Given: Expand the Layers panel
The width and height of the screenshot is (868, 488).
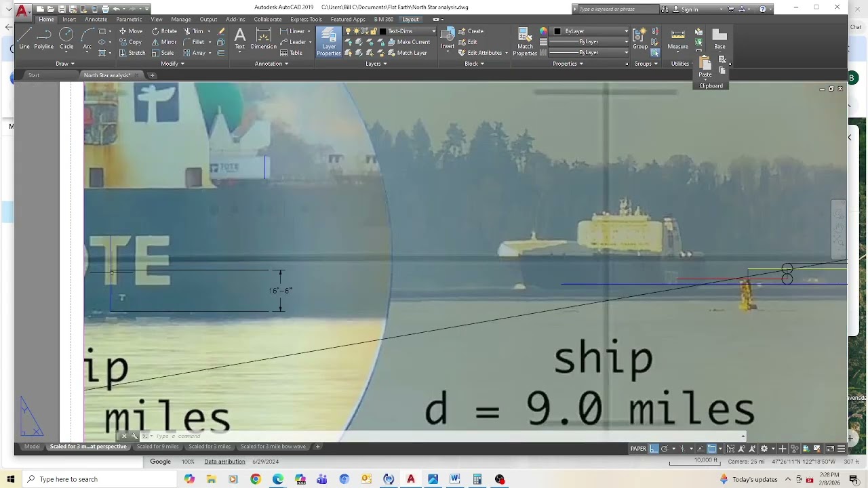Looking at the screenshot, I should pyautogui.click(x=376, y=64).
